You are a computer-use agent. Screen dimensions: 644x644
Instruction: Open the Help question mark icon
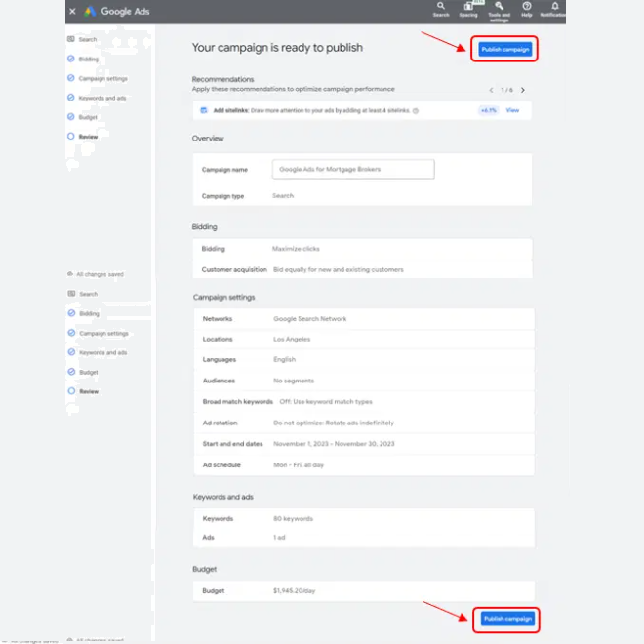coord(527,8)
